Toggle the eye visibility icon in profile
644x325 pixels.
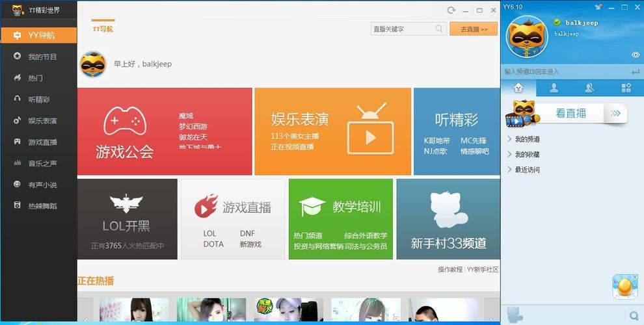click(x=636, y=55)
